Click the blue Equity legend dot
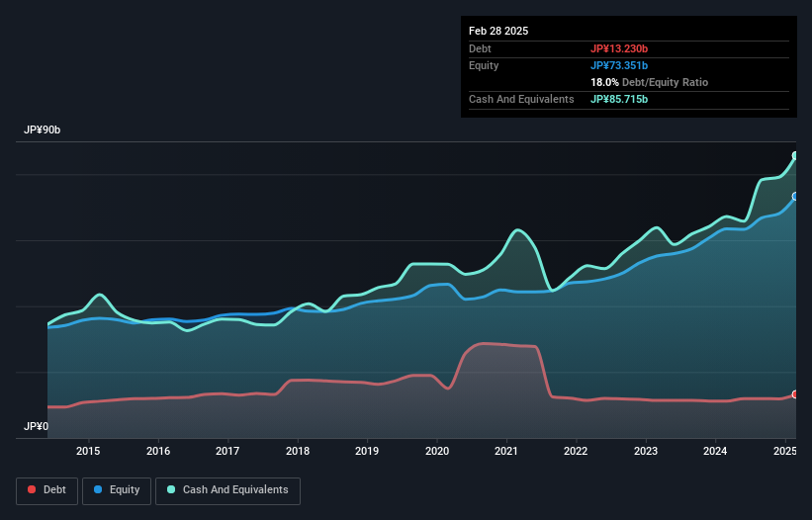This screenshot has width=812, height=520. pos(98,489)
